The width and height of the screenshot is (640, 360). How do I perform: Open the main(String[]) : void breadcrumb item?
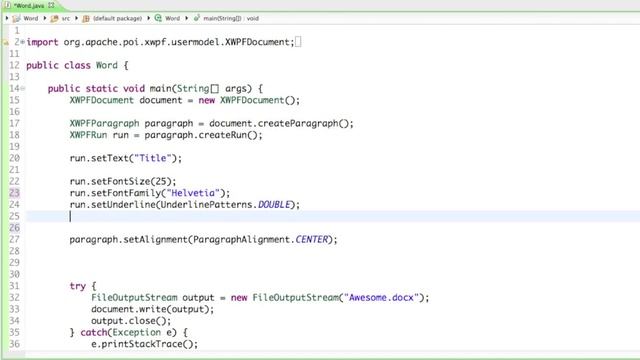[x=231, y=18]
